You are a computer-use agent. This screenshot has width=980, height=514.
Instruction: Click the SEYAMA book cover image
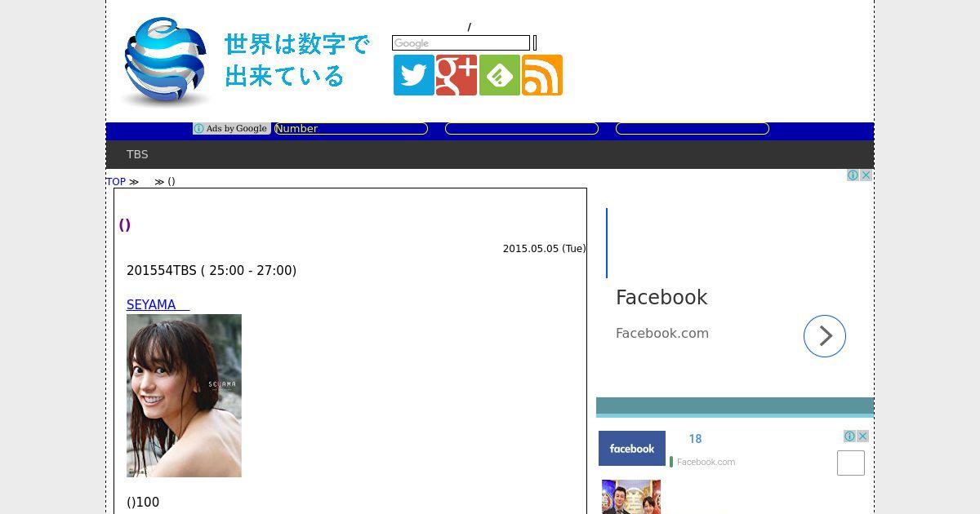pyautogui.click(x=184, y=396)
